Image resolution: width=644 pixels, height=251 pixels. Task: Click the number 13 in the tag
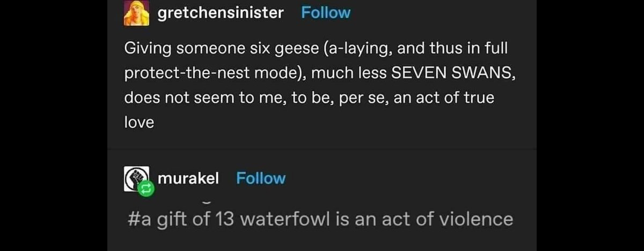point(226,219)
